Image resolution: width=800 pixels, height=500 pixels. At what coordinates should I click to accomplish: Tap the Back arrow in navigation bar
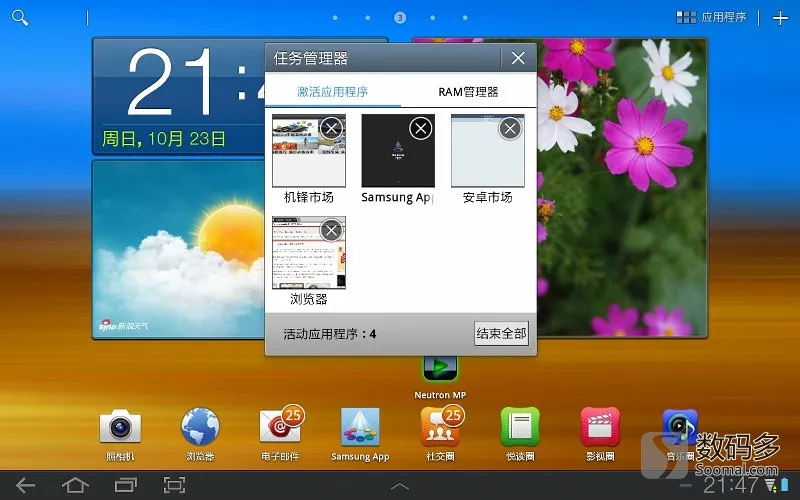(25, 485)
